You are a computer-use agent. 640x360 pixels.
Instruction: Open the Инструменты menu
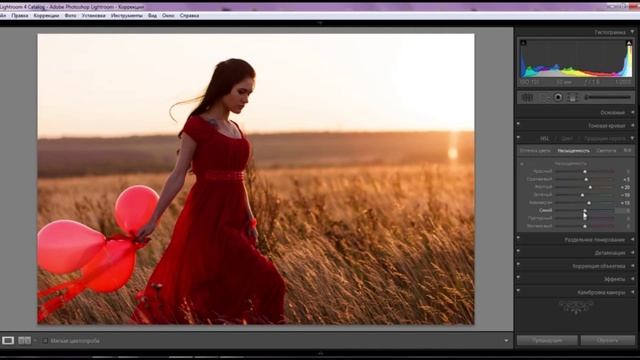click(127, 16)
